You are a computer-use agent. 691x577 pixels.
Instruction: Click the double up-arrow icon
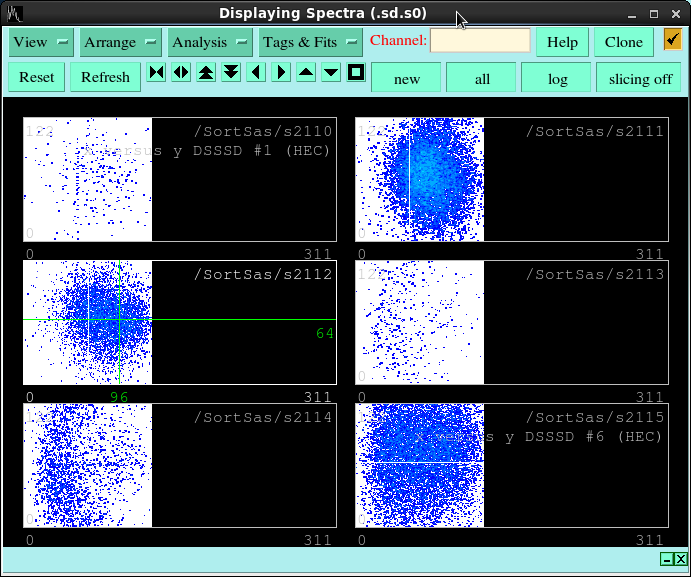coord(206,72)
